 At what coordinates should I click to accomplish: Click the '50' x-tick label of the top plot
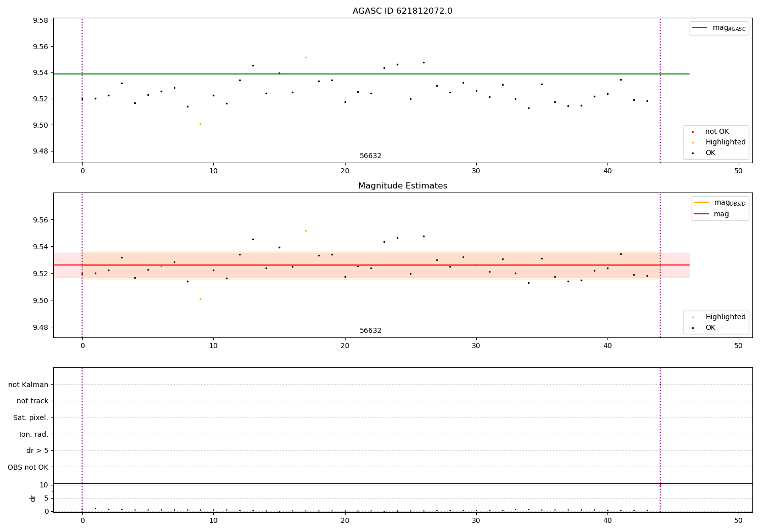click(x=738, y=171)
